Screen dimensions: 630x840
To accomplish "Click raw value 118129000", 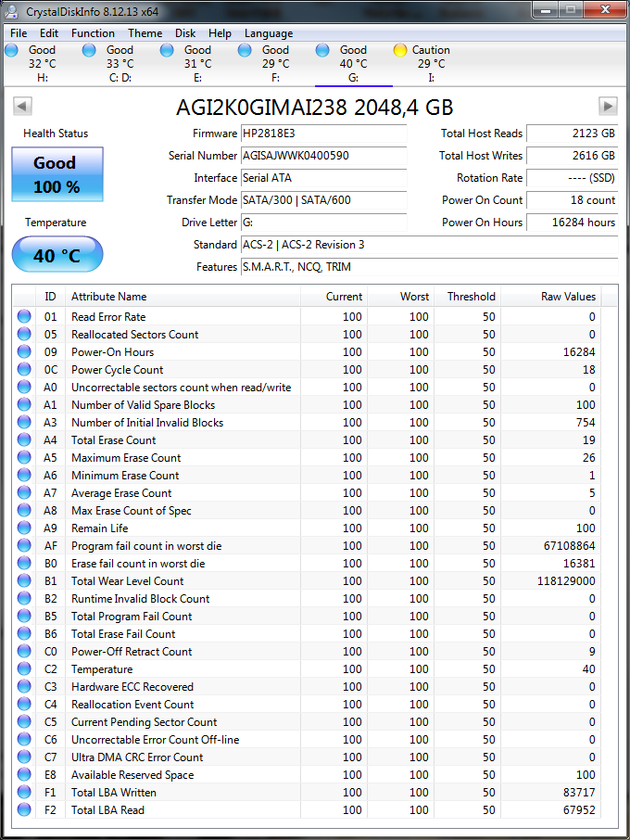I will tap(566, 581).
